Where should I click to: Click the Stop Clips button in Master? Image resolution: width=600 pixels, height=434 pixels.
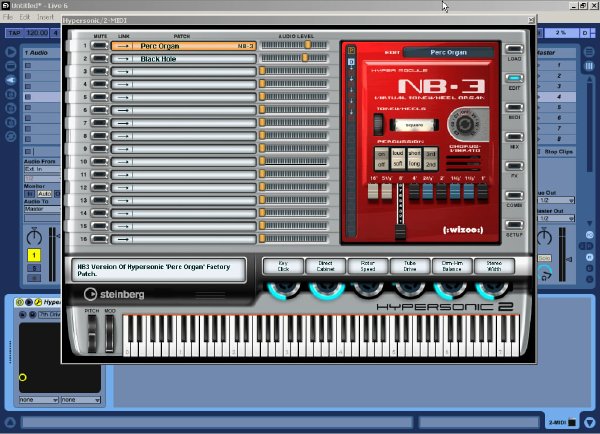point(556,152)
